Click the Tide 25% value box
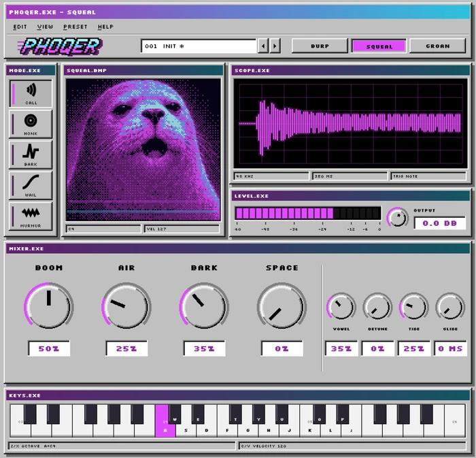Image resolution: width=476 pixels, height=458 pixels. tap(414, 348)
